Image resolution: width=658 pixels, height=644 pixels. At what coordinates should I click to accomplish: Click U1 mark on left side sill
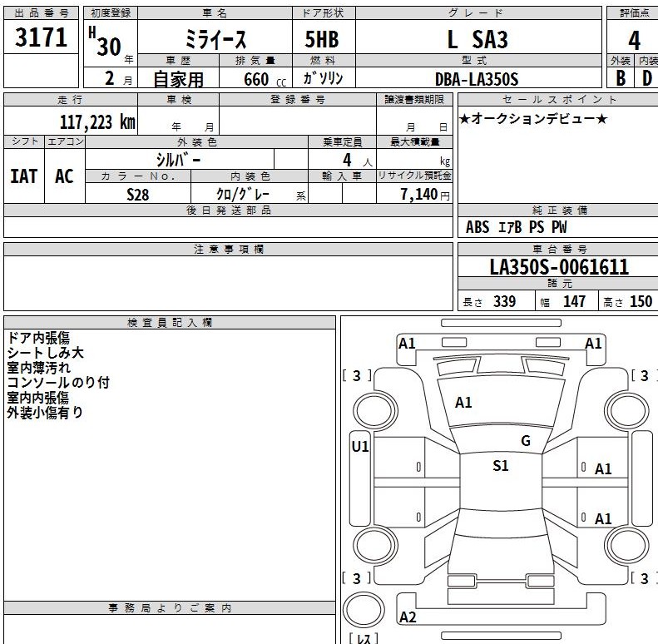pos(360,447)
